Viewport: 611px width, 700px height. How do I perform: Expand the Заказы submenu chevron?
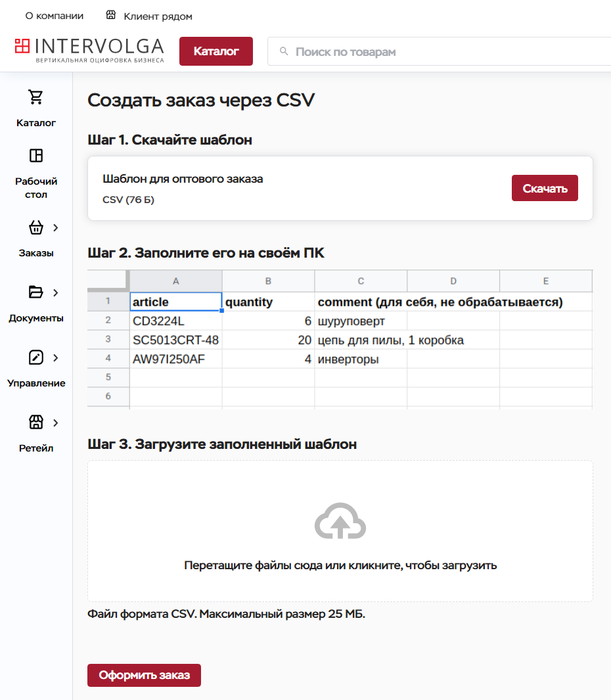point(56,227)
